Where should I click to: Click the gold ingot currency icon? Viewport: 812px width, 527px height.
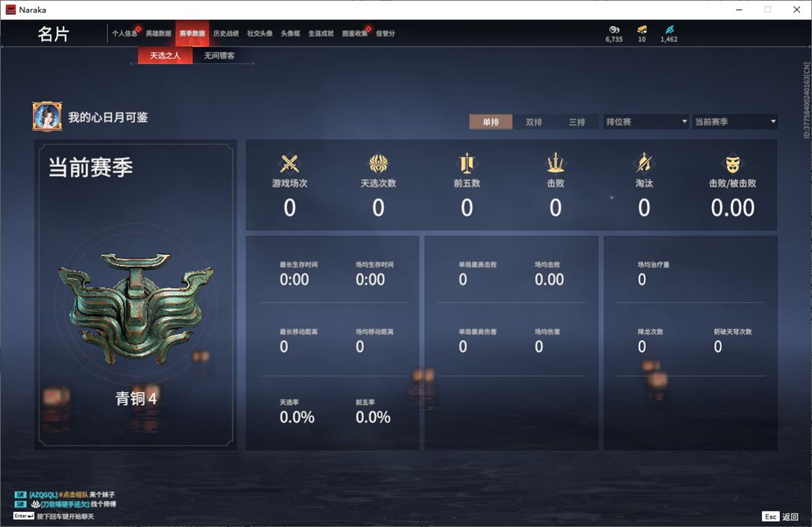[642, 30]
